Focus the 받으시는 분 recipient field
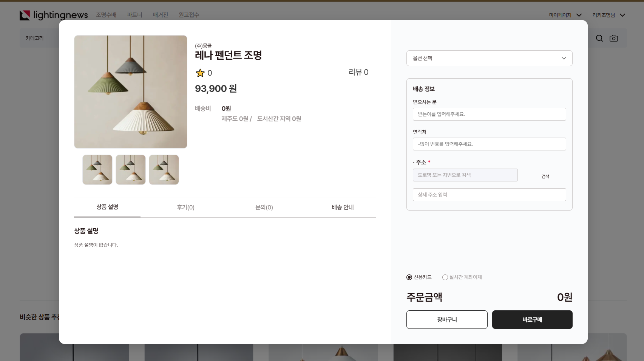 [489, 114]
